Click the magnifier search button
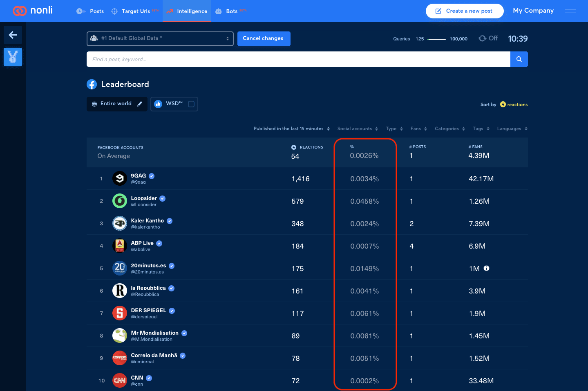This screenshot has width=588, height=391. [519, 59]
